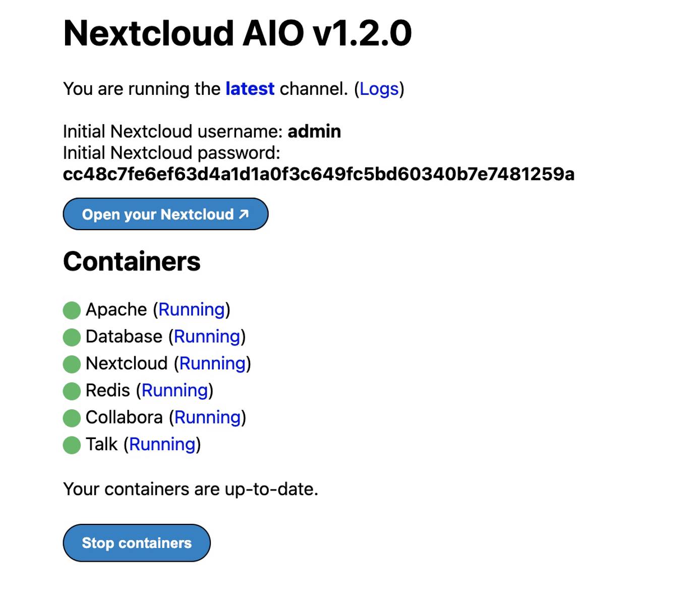
Task: Open the Logs link
Action: [379, 89]
